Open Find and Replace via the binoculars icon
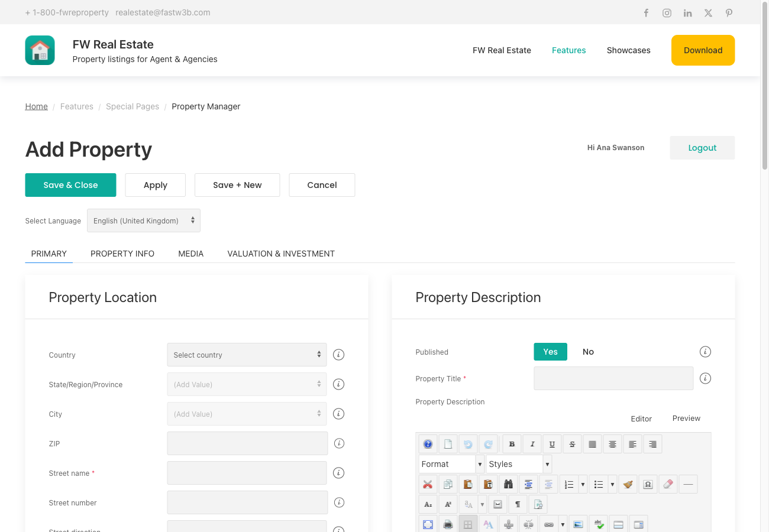 [x=508, y=484]
